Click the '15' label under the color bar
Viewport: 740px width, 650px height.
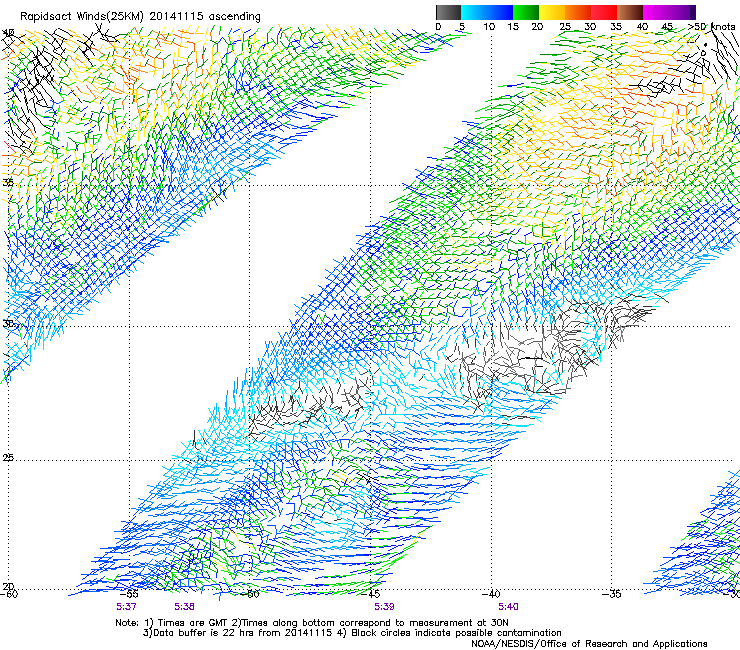coord(513,26)
